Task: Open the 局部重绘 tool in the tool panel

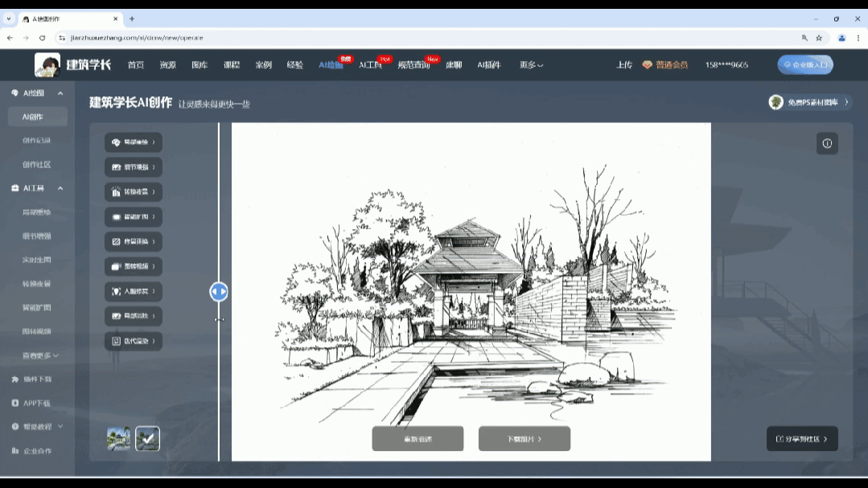Action: tap(134, 142)
